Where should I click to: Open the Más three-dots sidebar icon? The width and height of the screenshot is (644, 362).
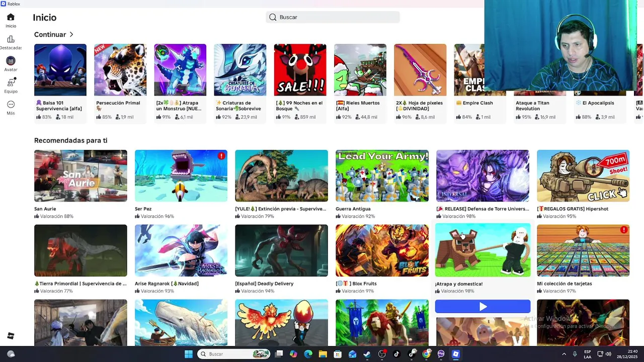point(11,105)
